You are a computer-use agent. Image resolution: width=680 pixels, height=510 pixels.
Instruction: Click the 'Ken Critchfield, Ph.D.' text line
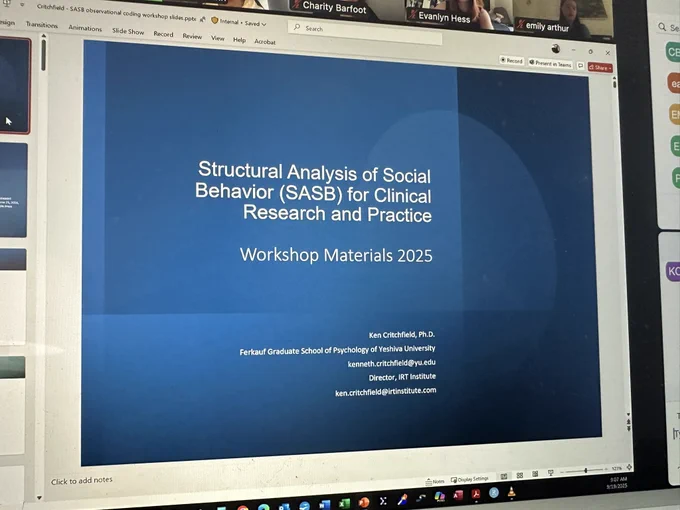[x=402, y=335]
